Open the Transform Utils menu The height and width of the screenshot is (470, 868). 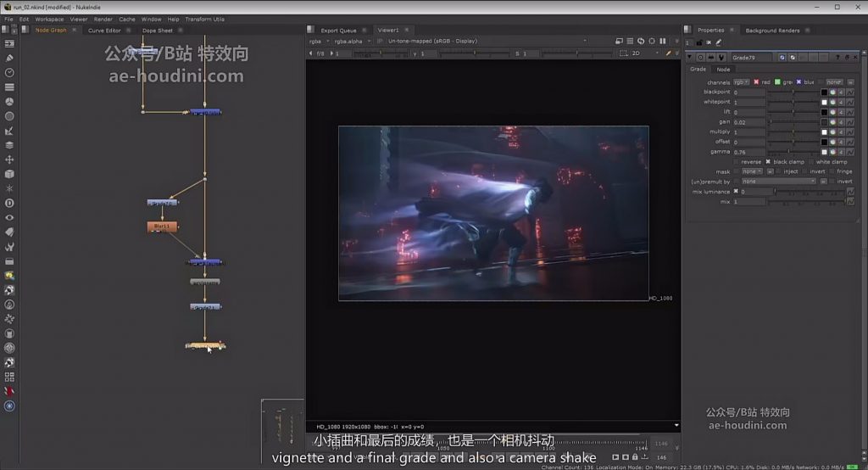[x=205, y=19]
